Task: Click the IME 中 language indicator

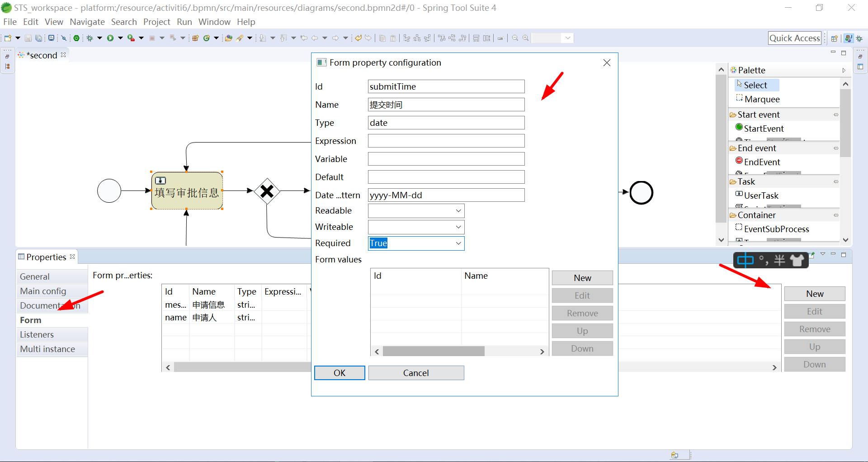Action: [745, 260]
